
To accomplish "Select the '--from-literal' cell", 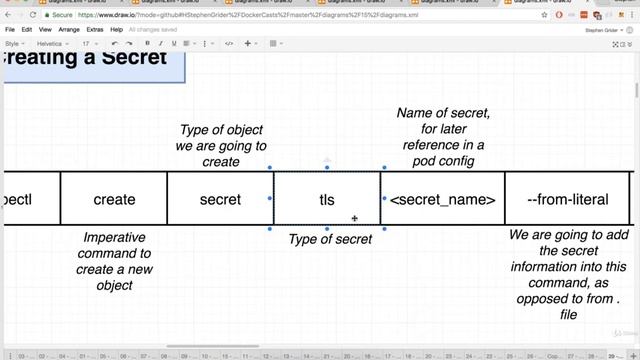I will (x=567, y=198).
